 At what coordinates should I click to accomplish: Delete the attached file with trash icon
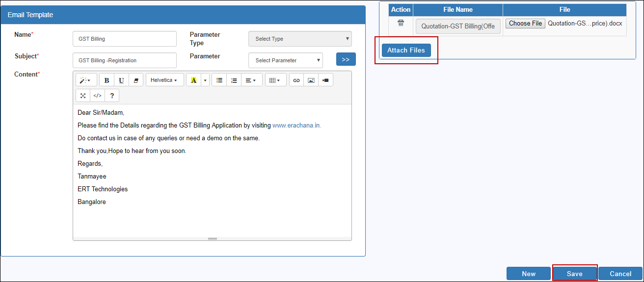click(401, 23)
